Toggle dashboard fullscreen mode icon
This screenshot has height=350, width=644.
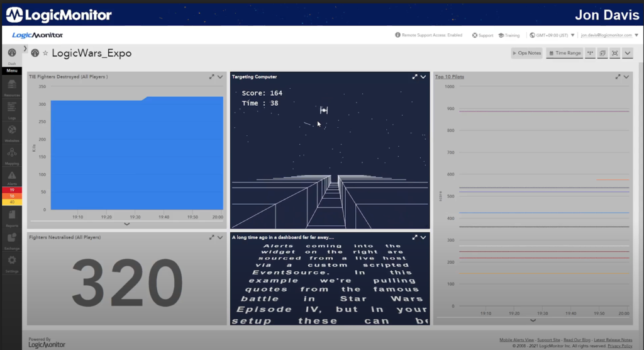[615, 53]
